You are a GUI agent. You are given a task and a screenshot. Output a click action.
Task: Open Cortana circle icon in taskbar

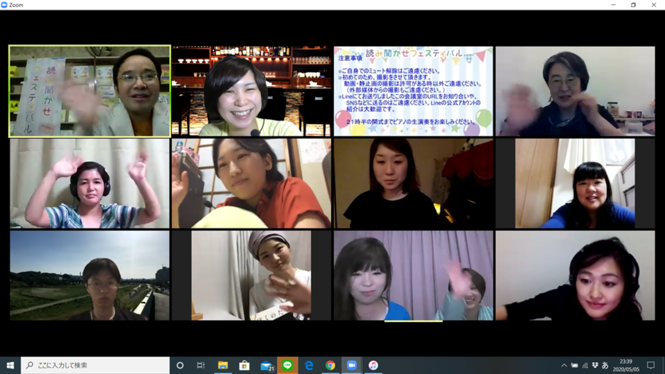coord(180,365)
